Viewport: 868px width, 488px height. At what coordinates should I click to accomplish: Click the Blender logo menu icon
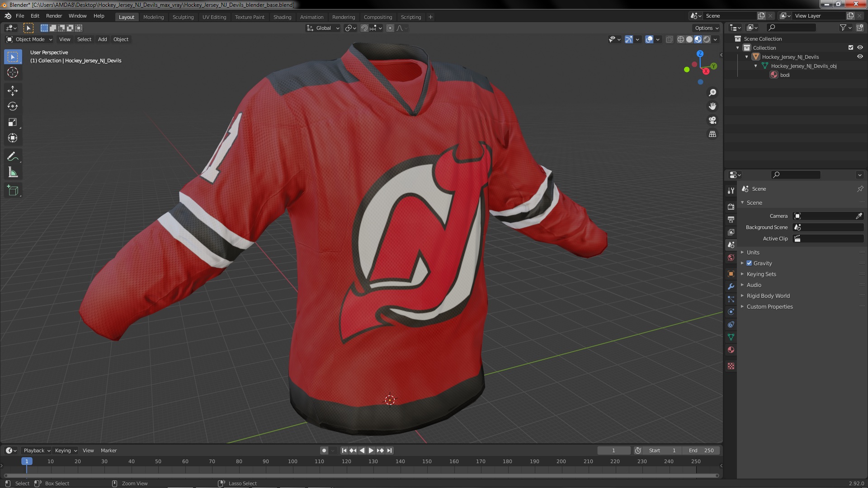(8, 16)
